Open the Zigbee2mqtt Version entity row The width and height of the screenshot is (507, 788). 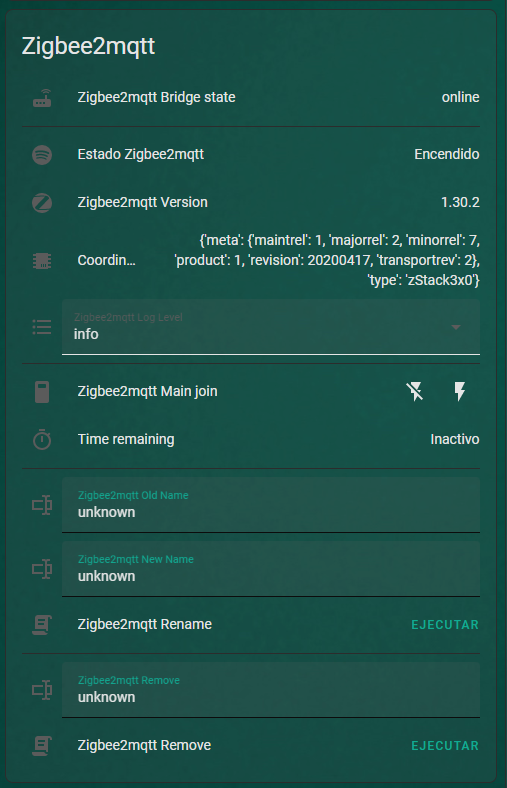tap(251, 203)
